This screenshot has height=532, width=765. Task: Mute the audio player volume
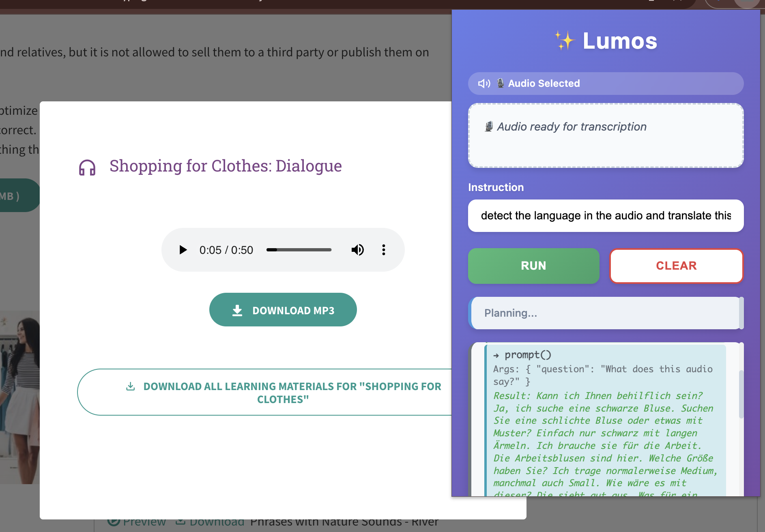tap(357, 250)
